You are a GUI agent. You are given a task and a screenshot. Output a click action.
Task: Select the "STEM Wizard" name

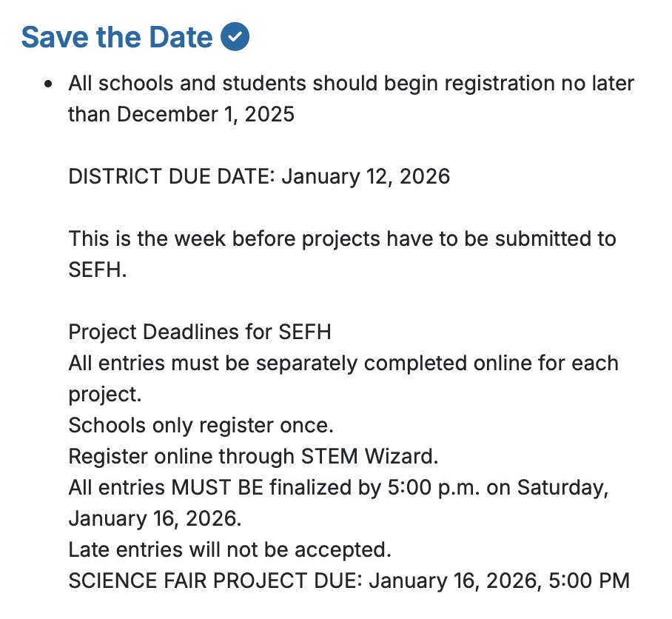point(369,456)
